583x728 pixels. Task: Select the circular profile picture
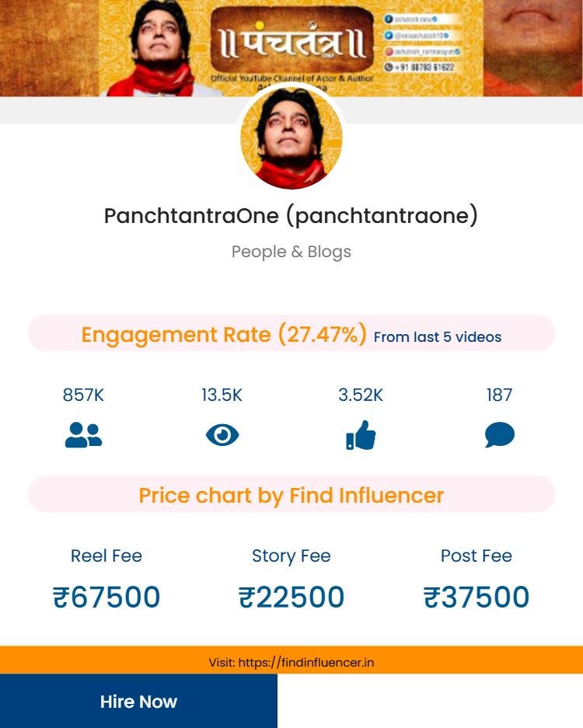pyautogui.click(x=291, y=138)
